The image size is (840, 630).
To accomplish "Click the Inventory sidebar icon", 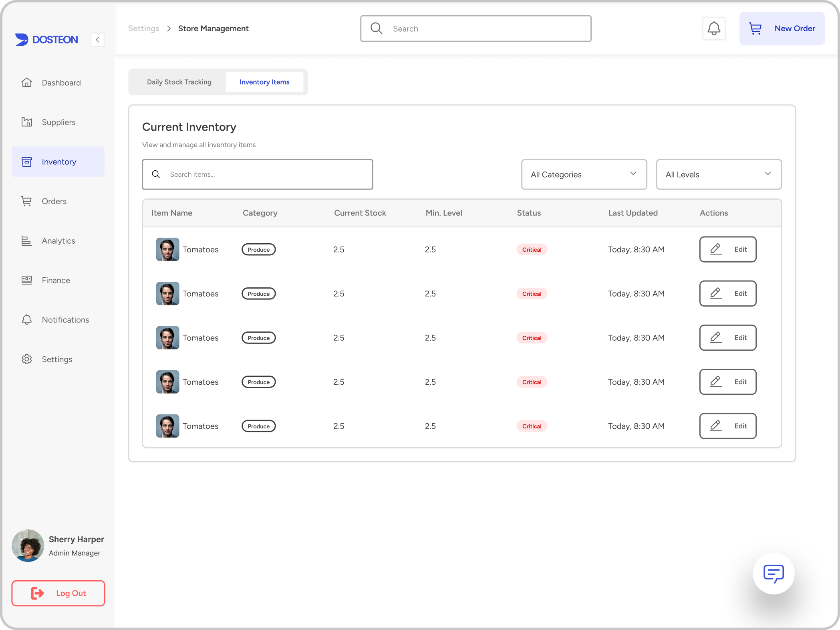I will 26,162.
